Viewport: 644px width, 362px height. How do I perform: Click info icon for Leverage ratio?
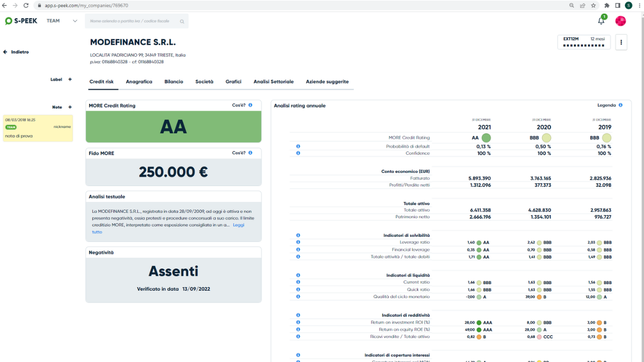[298, 242]
